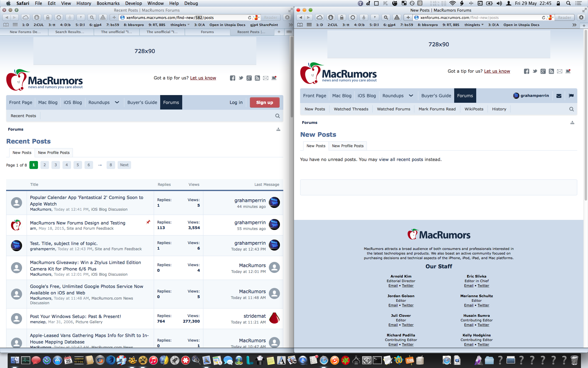Open iTunes icon in the Dock
588x368 pixels.
click(x=153, y=360)
